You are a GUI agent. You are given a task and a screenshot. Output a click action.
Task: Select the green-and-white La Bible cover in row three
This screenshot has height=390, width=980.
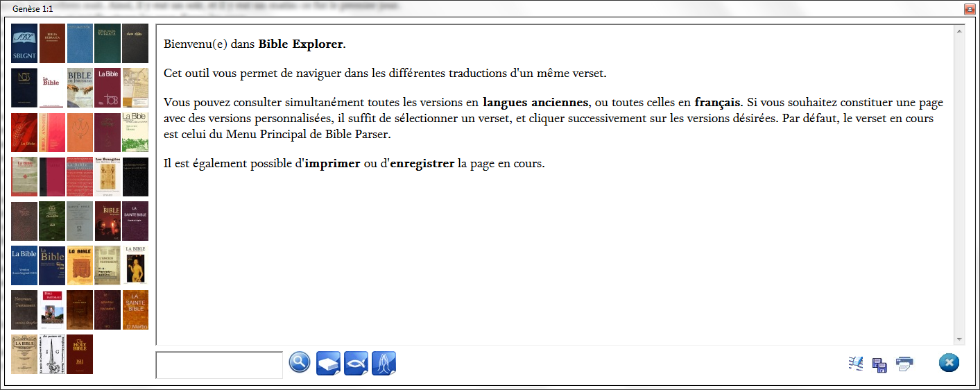click(135, 133)
